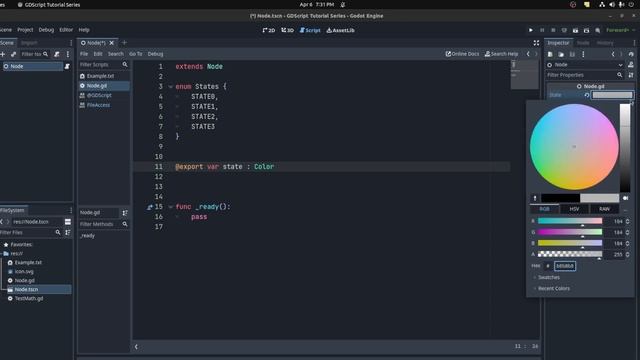Open the script editor File menu
Screen dimensions: 640x360
coord(84,54)
